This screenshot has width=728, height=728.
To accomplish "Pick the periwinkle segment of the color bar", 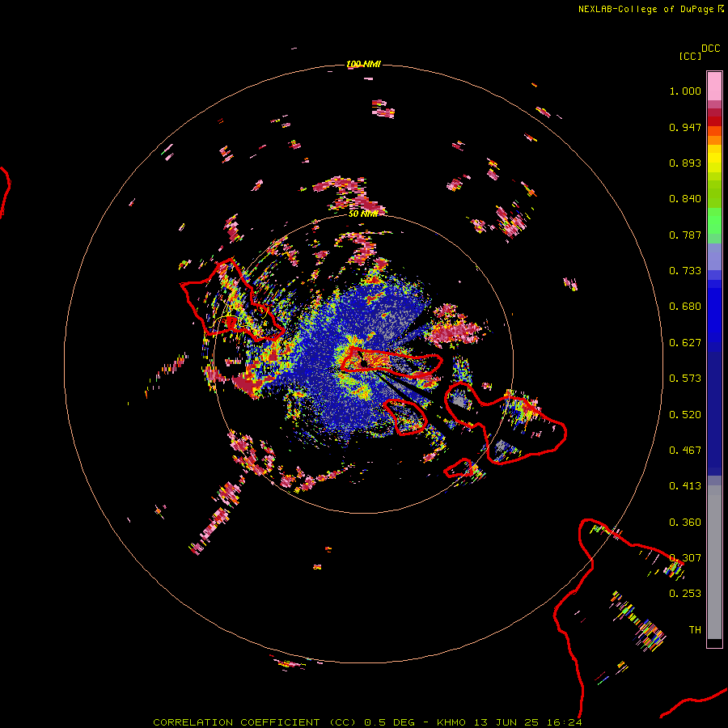I will [714, 257].
